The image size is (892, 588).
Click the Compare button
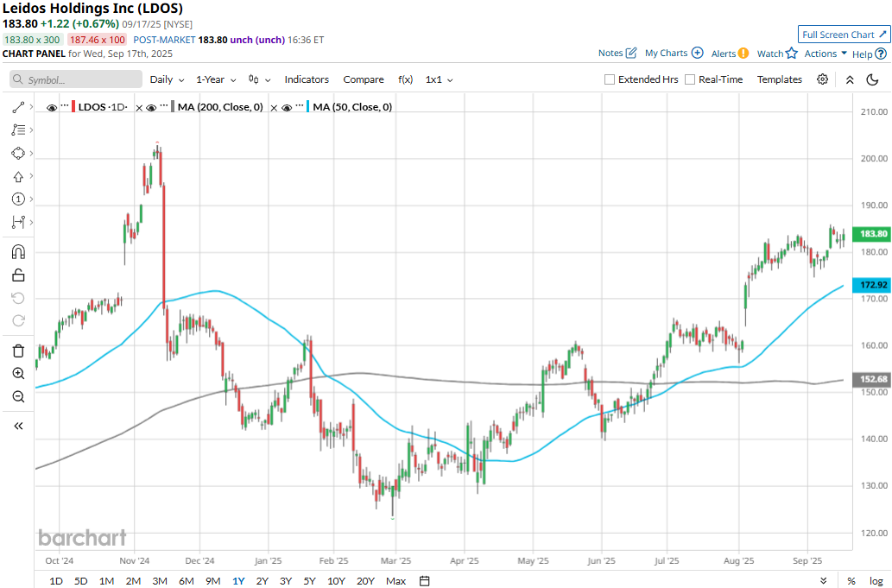tap(364, 79)
